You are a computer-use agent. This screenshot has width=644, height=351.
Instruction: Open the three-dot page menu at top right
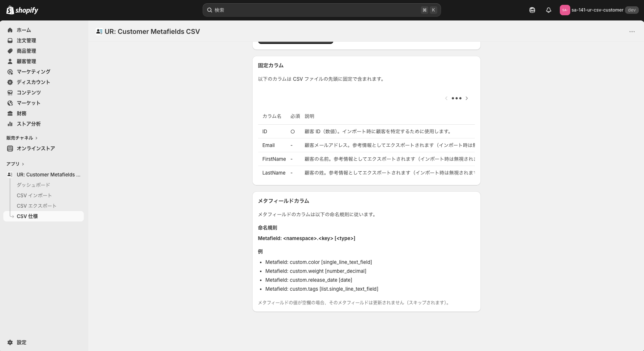coord(632,32)
